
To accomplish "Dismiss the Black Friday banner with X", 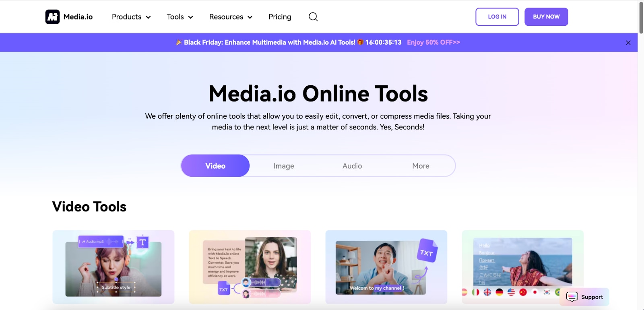I will coord(628,43).
